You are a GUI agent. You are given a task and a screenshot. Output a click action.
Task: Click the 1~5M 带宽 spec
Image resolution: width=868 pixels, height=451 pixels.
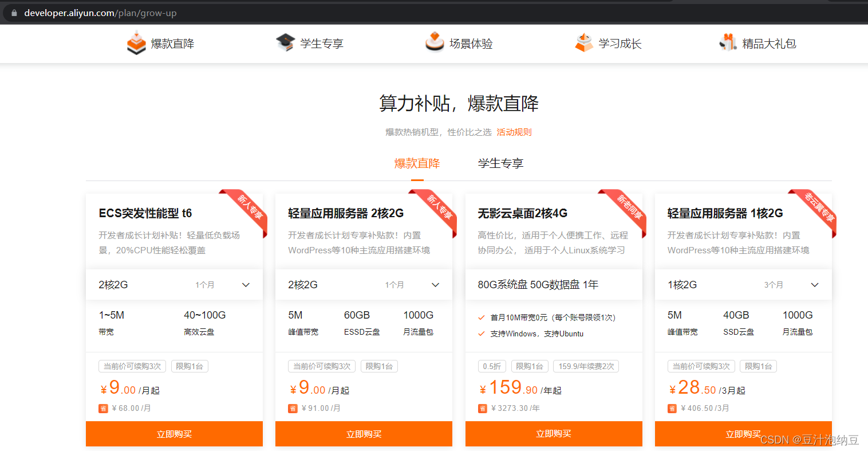pos(112,323)
